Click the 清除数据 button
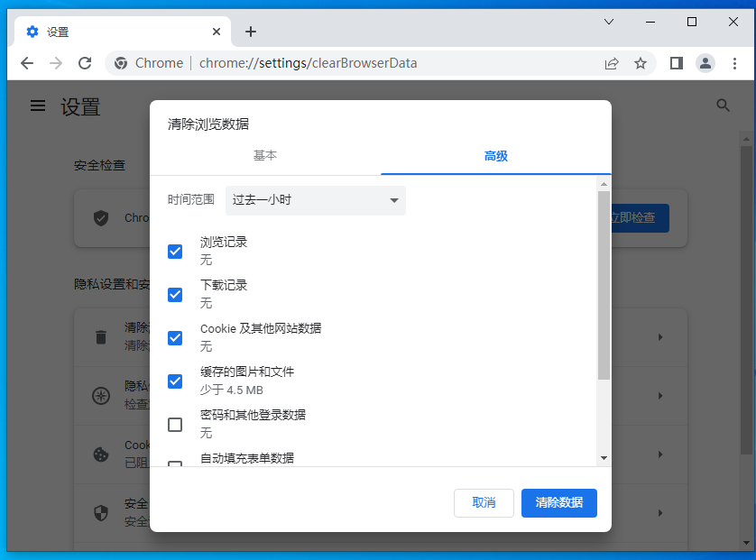 pos(558,502)
